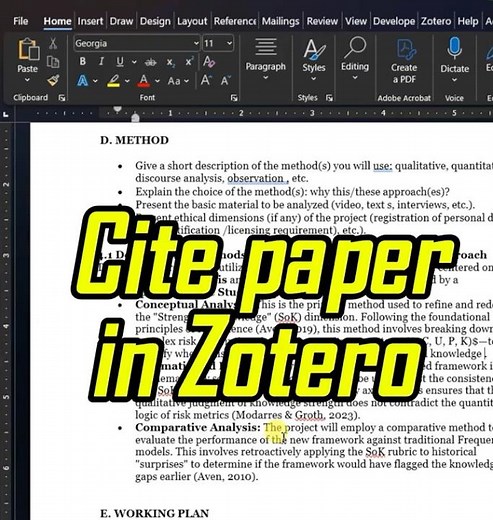Select the Format Painter brush

pos(53,80)
